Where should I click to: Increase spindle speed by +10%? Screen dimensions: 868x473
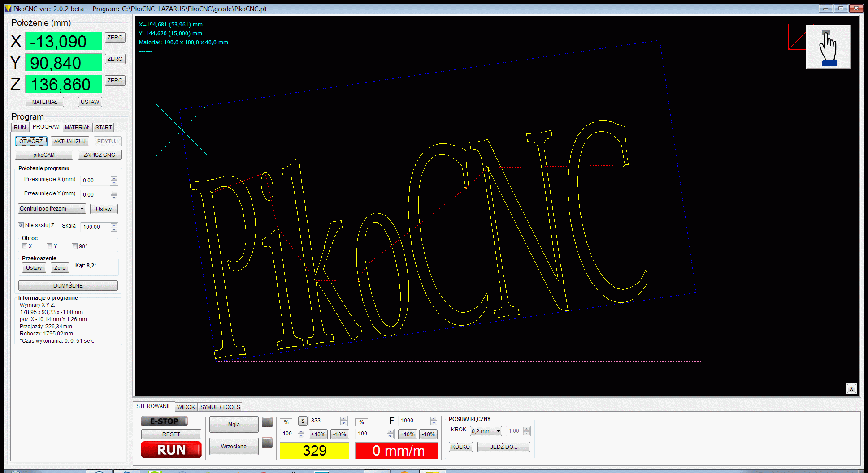tap(318, 434)
